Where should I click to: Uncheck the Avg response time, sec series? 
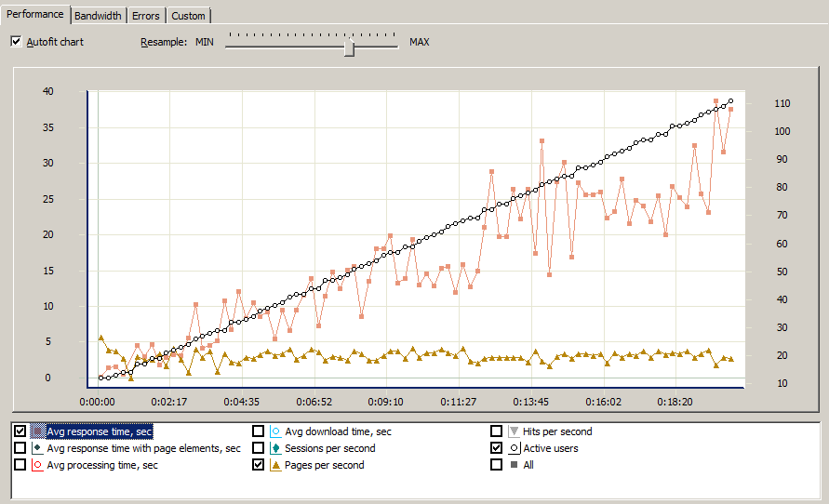(x=20, y=431)
